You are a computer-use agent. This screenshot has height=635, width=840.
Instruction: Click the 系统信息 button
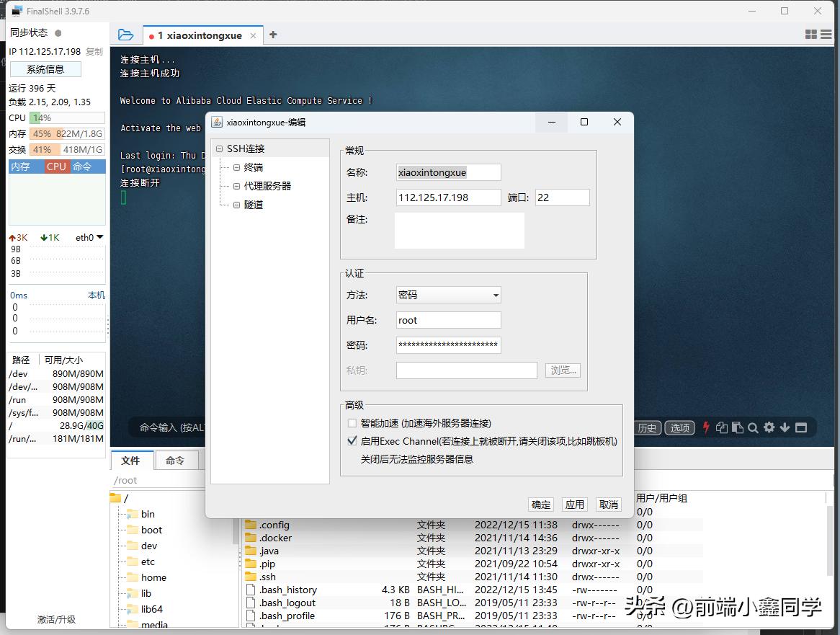coord(45,68)
